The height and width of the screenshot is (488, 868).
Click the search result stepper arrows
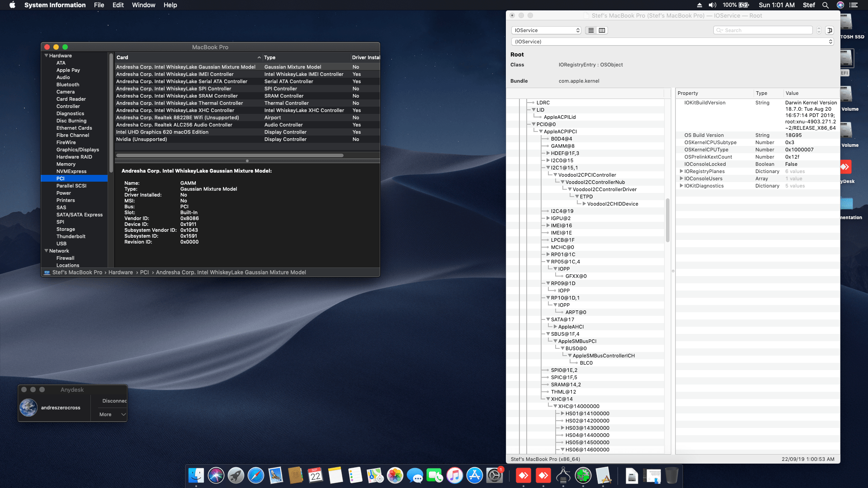[x=819, y=30]
